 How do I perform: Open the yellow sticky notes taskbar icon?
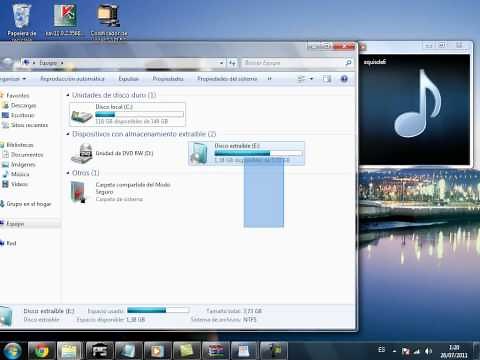[x=186, y=351]
